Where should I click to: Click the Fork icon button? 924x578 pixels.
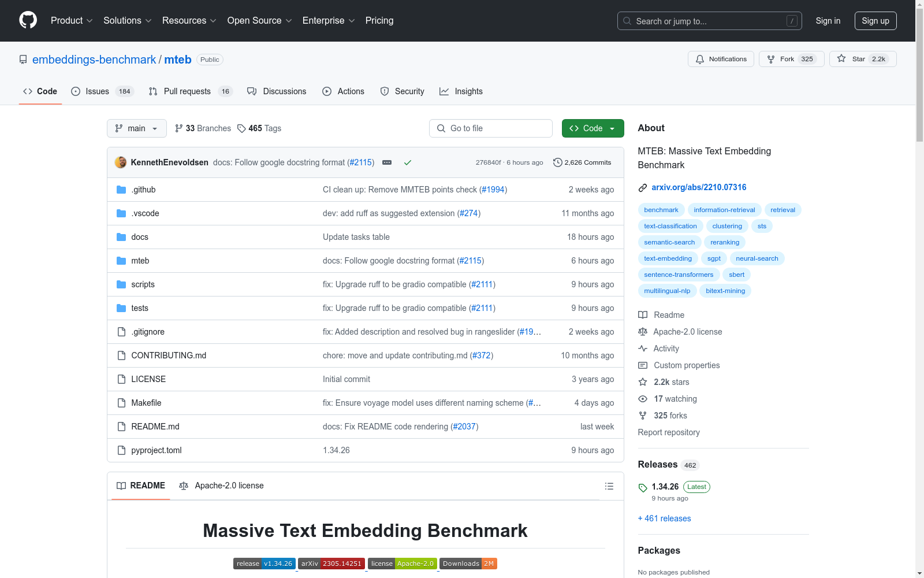[771, 60]
